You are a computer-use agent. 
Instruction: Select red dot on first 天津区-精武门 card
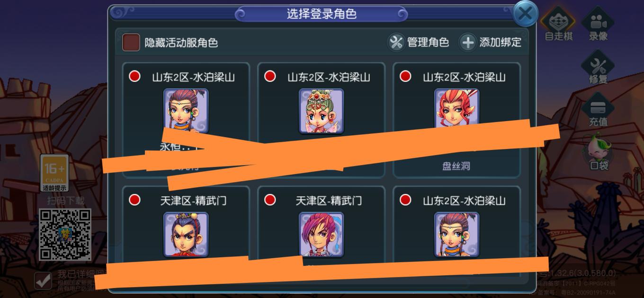tap(134, 200)
